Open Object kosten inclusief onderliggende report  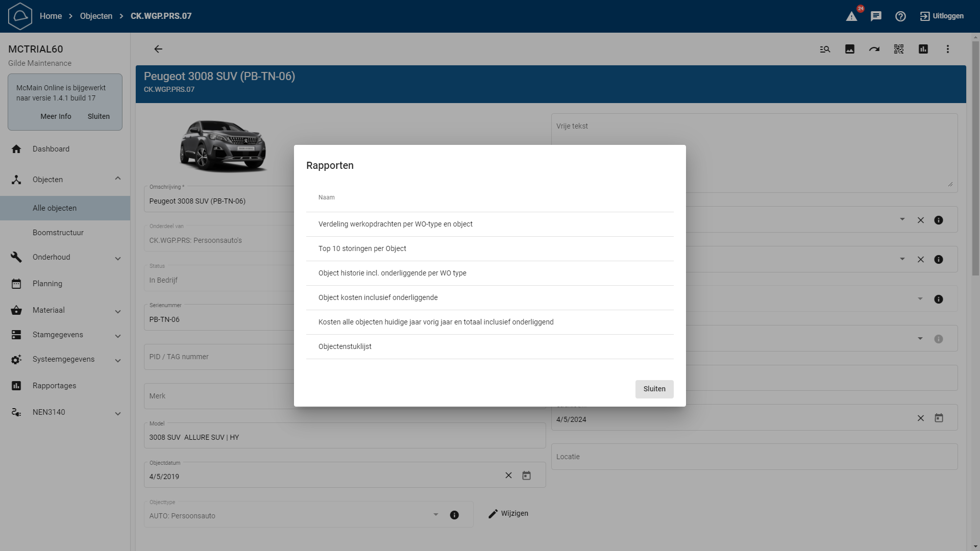pyautogui.click(x=378, y=297)
